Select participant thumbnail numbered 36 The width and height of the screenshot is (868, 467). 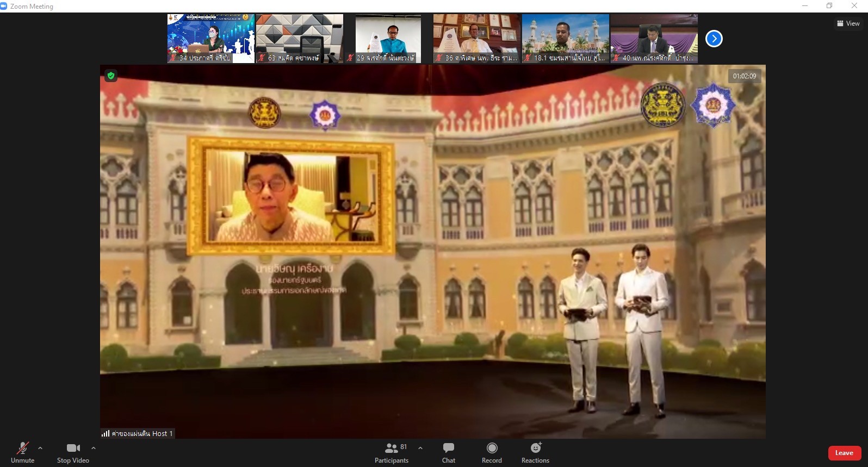[x=477, y=39]
